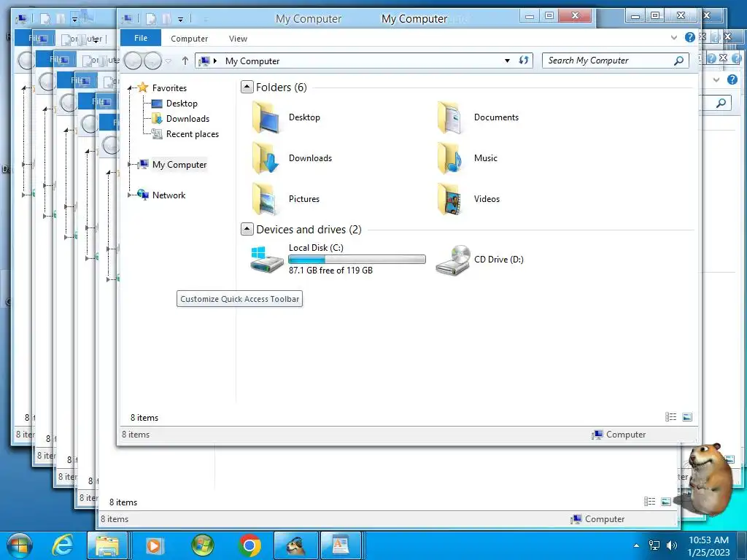
Task: Expand the My Computer node in the navigation tree
Action: [x=130, y=165]
